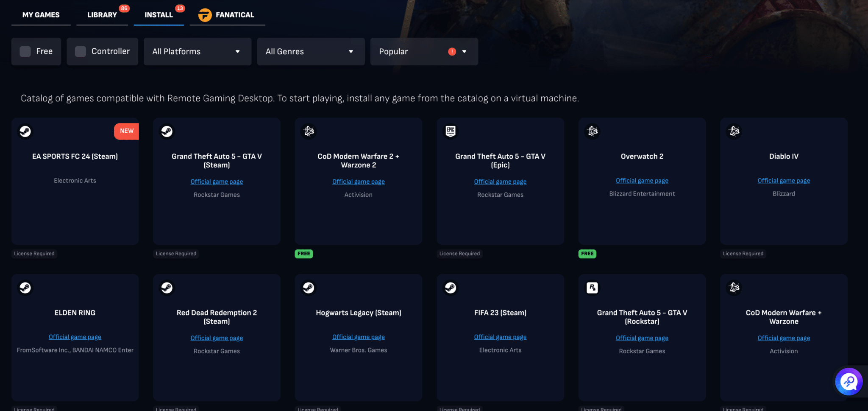Toggle the Controller filter
868x411 pixels.
tap(80, 51)
